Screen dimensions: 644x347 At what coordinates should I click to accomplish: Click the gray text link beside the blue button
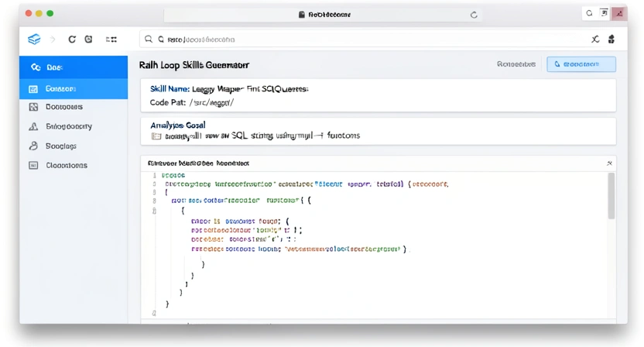(516, 64)
